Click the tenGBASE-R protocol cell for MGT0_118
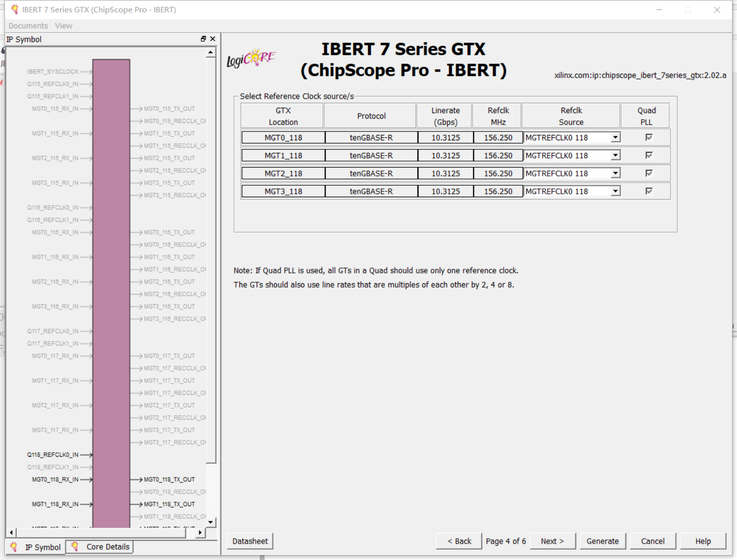The height and width of the screenshot is (560, 737). [371, 137]
